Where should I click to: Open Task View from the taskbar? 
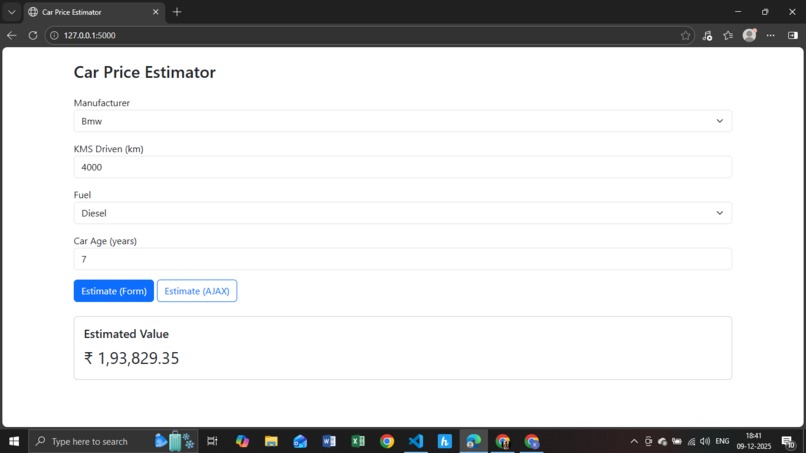pyautogui.click(x=212, y=441)
